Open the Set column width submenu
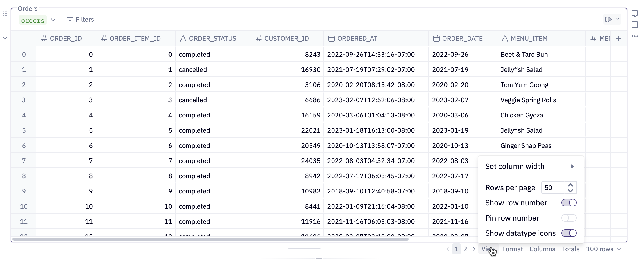Image resolution: width=644 pixels, height=261 pixels. 530,166
